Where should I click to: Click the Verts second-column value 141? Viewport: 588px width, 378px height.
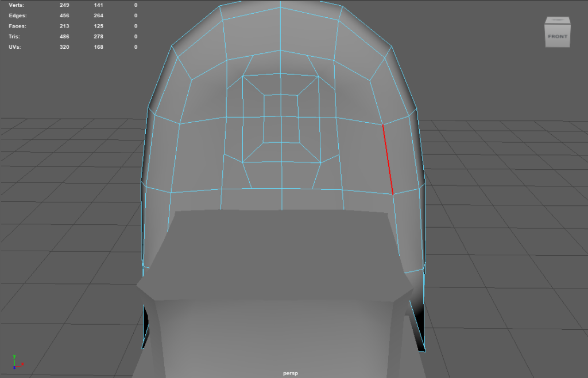[x=99, y=5]
